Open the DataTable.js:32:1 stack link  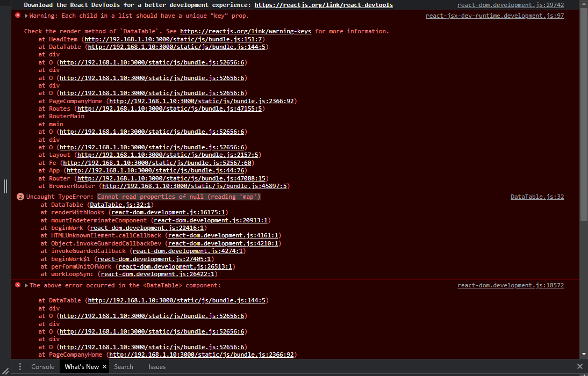[x=120, y=205]
